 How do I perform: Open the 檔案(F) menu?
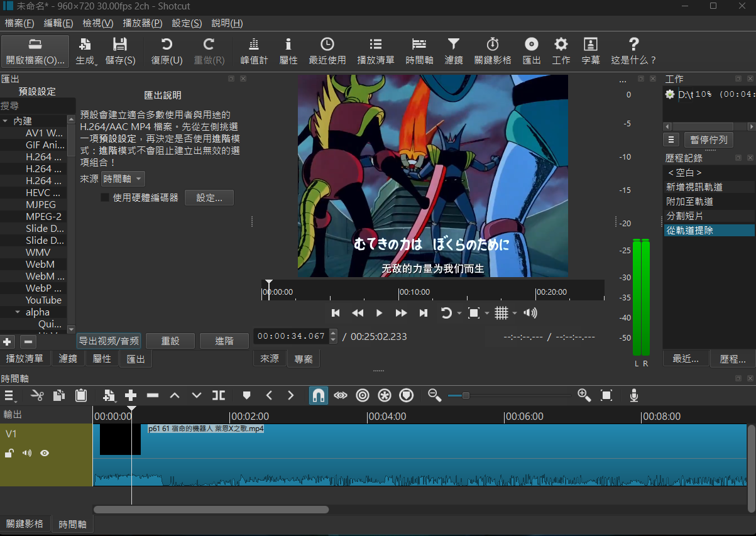pos(19,23)
